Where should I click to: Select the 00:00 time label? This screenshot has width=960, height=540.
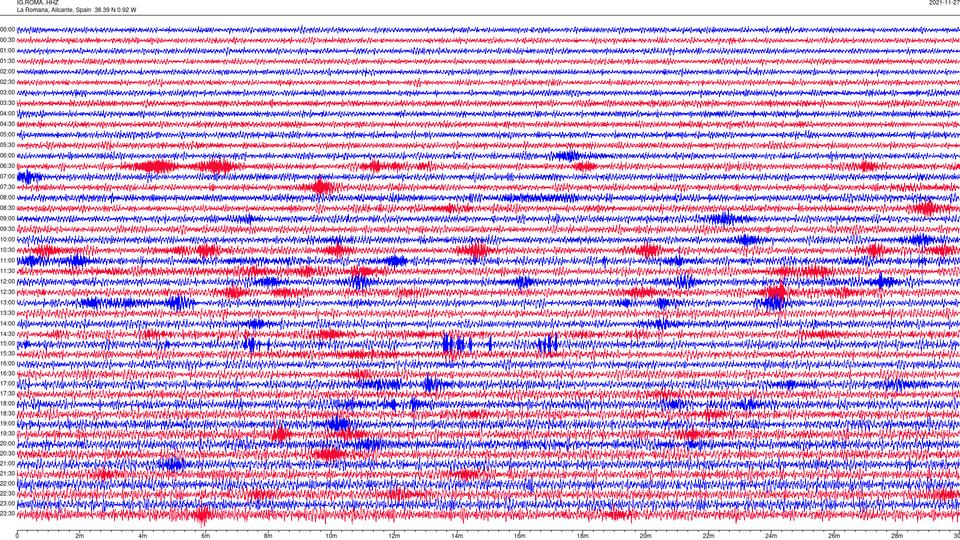pos(7,29)
